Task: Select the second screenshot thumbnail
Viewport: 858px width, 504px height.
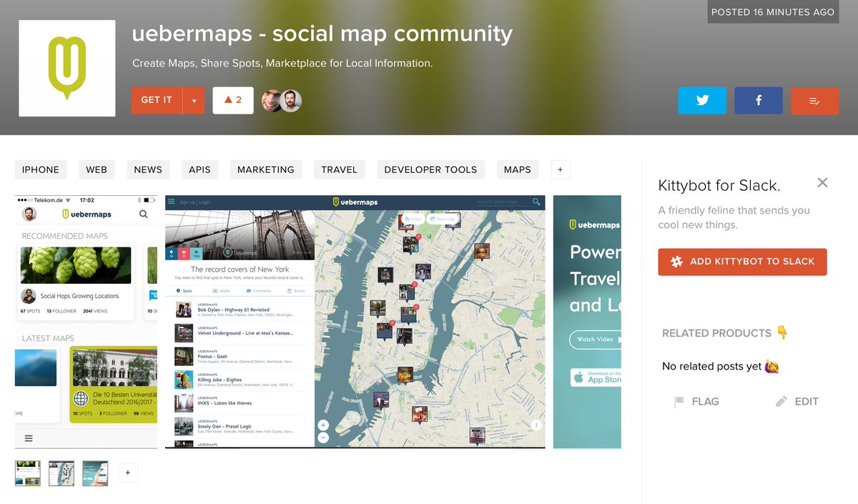Action: (x=61, y=473)
